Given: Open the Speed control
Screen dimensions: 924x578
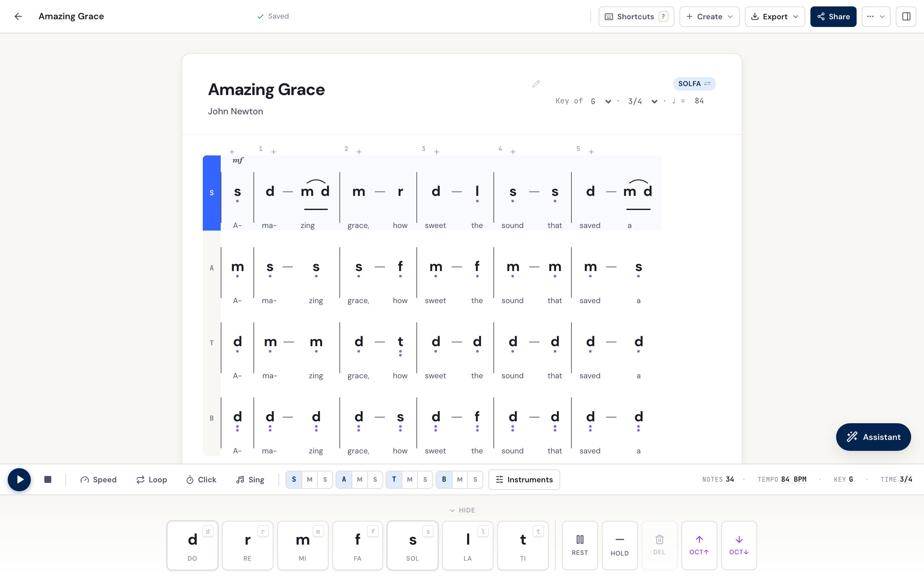Looking at the screenshot, I should pyautogui.click(x=98, y=479).
